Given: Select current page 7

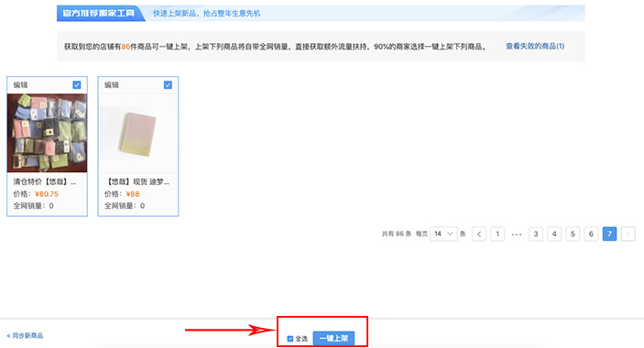Looking at the screenshot, I should click(x=609, y=234).
